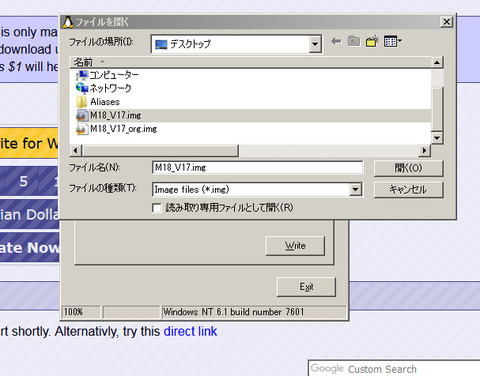The image size is (480, 376).
Task: Click the キャンセル cancel button
Action: [409, 190]
